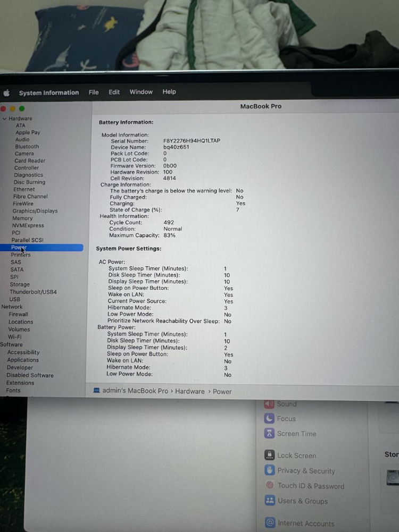The width and height of the screenshot is (399, 532).
Task: Click the laptop icon in path bar
Action: coord(96,391)
